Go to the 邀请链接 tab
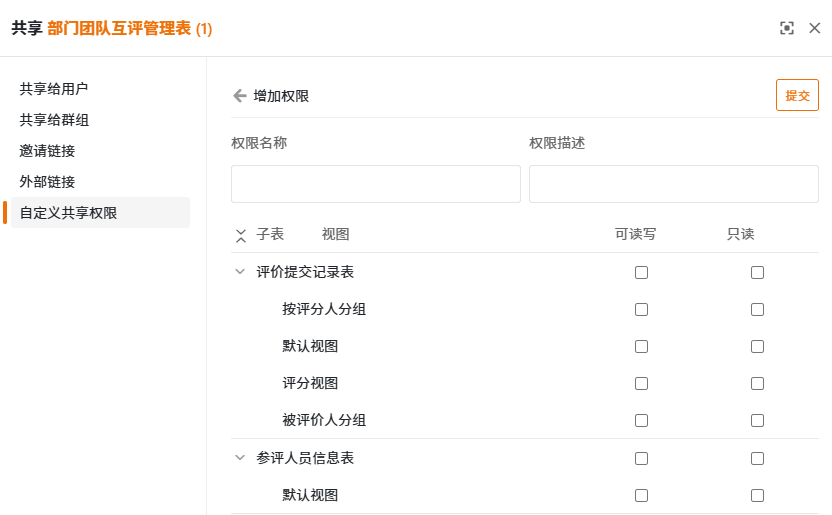This screenshot has width=832, height=515. tap(47, 151)
